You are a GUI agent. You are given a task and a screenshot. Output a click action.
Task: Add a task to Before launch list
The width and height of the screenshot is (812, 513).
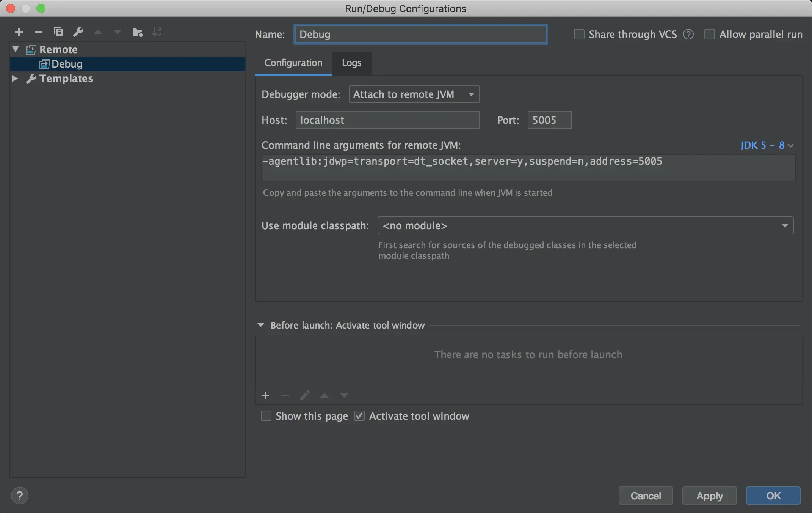pyautogui.click(x=265, y=395)
